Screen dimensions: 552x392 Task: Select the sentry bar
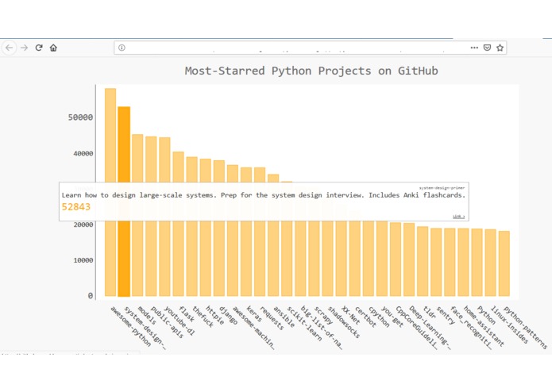coord(436,262)
